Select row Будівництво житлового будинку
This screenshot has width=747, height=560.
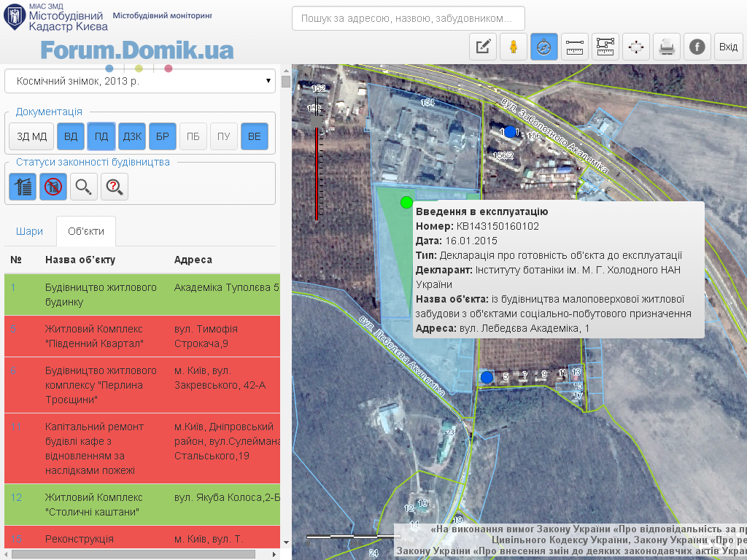click(142, 295)
